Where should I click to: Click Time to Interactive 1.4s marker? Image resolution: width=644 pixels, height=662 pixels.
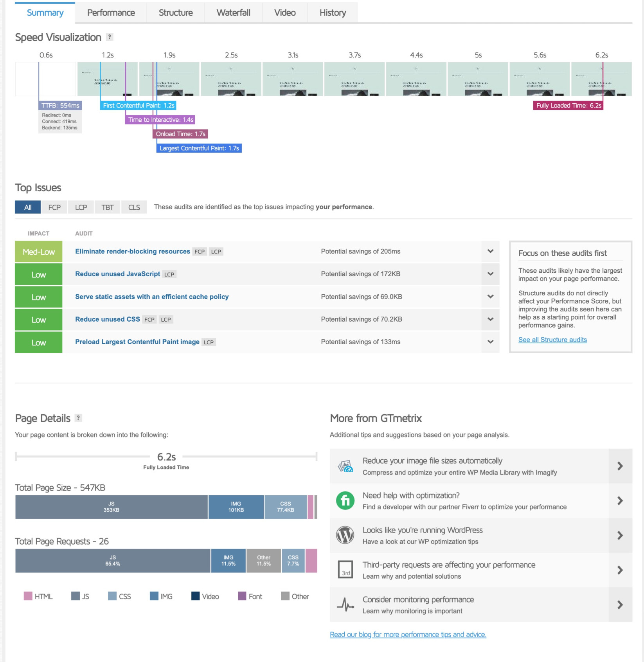click(x=160, y=120)
